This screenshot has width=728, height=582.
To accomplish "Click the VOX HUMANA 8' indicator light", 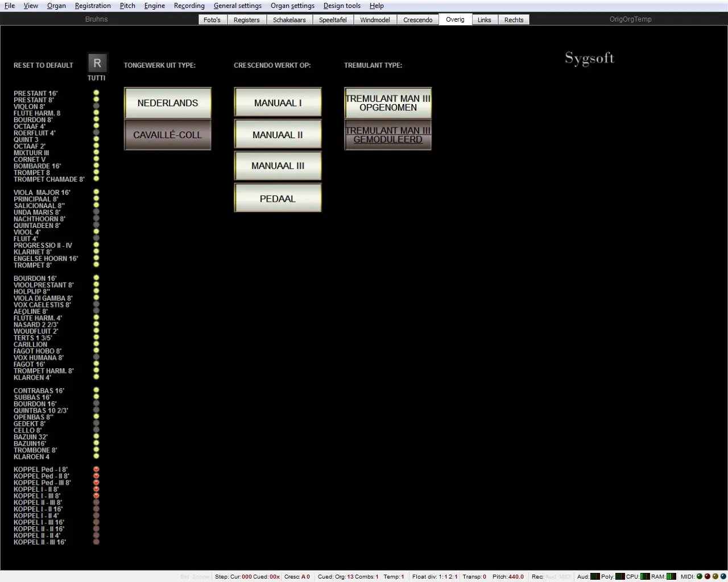I will [x=96, y=357].
